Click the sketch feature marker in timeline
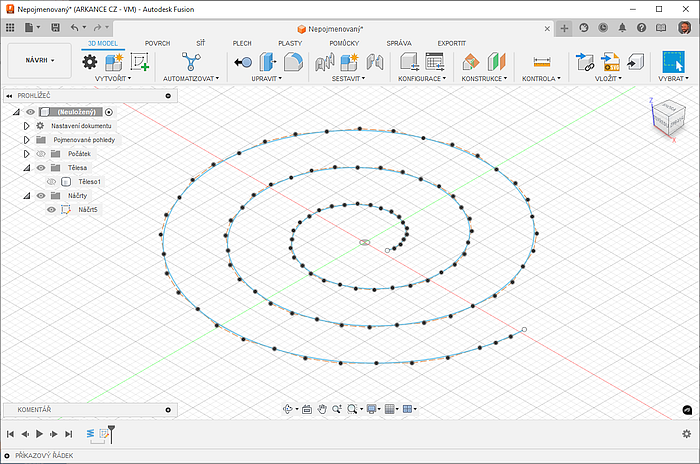 [104, 434]
